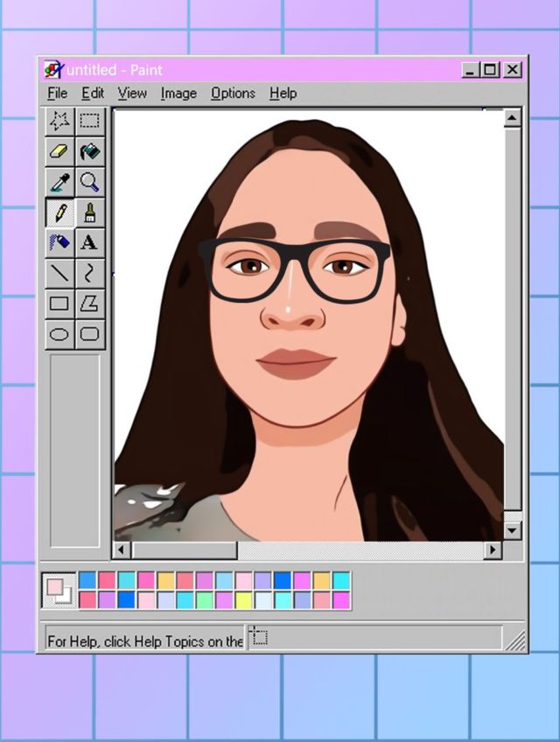Viewport: 560px width, 742px height.
Task: Open the Options menu
Action: coord(233,93)
